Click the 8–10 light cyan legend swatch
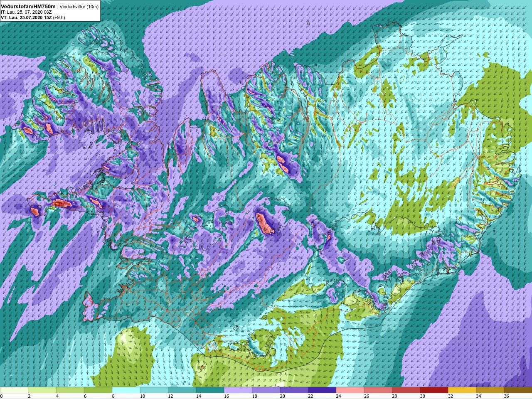532x399 pixels. pos(126,390)
